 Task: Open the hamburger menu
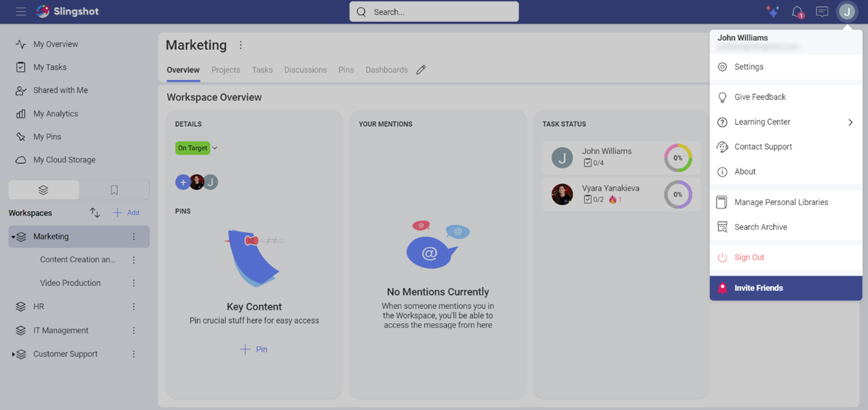point(21,12)
